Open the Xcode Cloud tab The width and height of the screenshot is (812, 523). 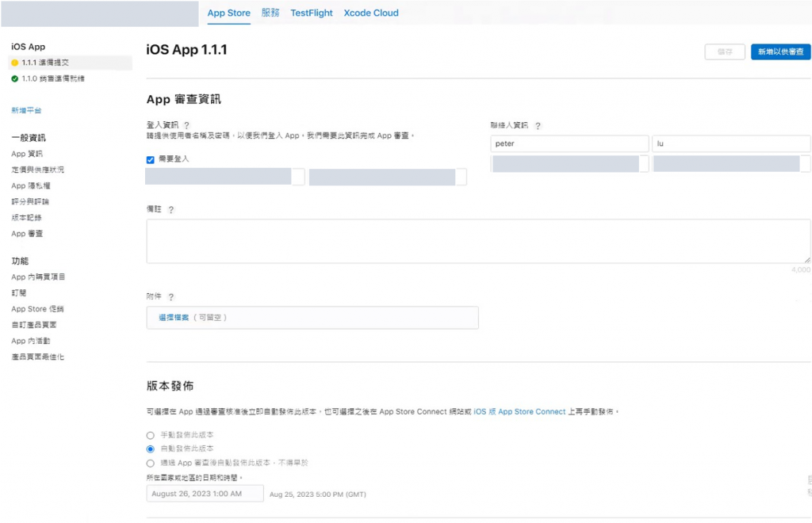click(x=371, y=13)
